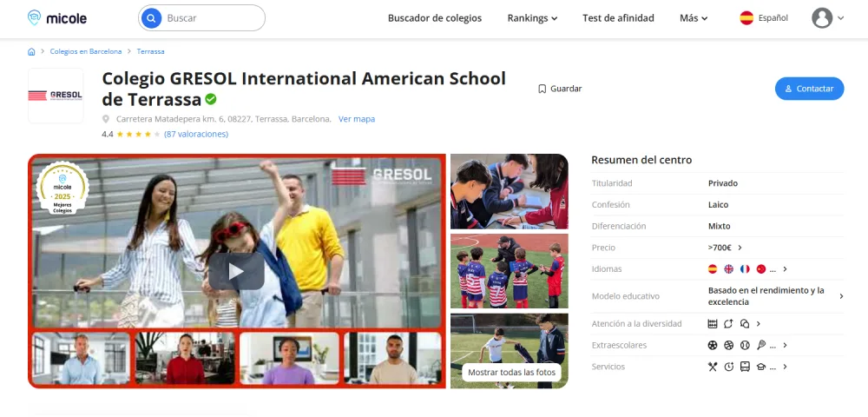Click the blue search magnifier icon
Viewport: 868px width, 417px height.
tap(151, 18)
